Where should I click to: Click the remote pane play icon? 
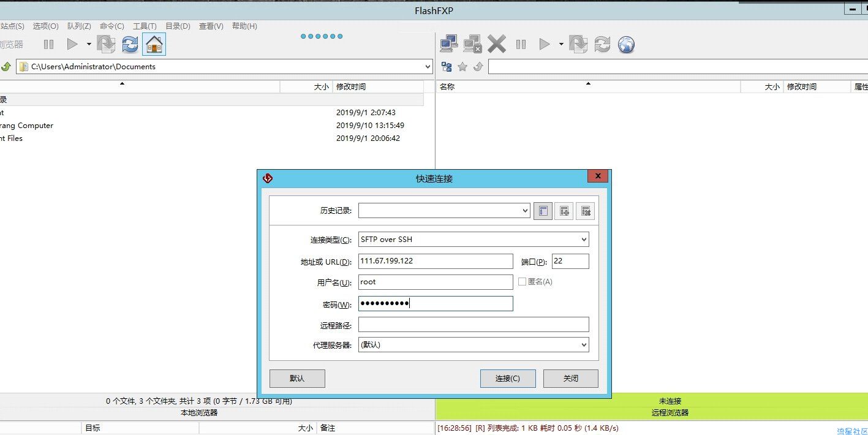(544, 44)
